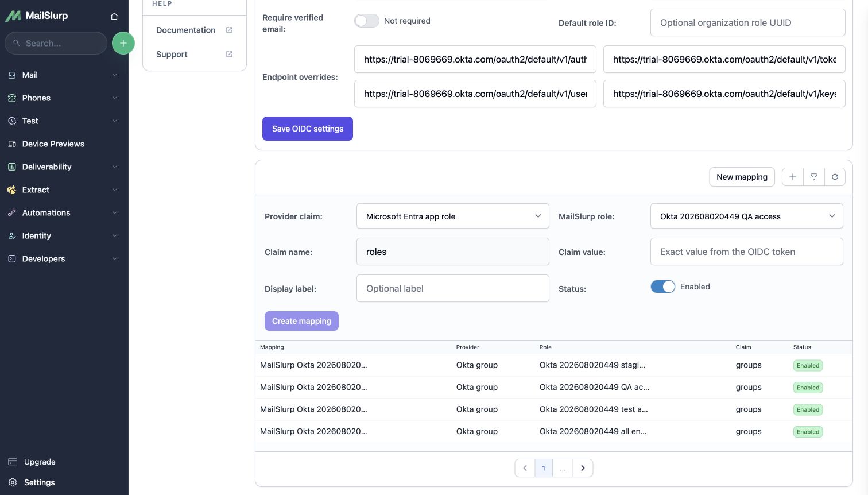
Task: Toggle the mapping Status Enabled switch
Action: (663, 287)
